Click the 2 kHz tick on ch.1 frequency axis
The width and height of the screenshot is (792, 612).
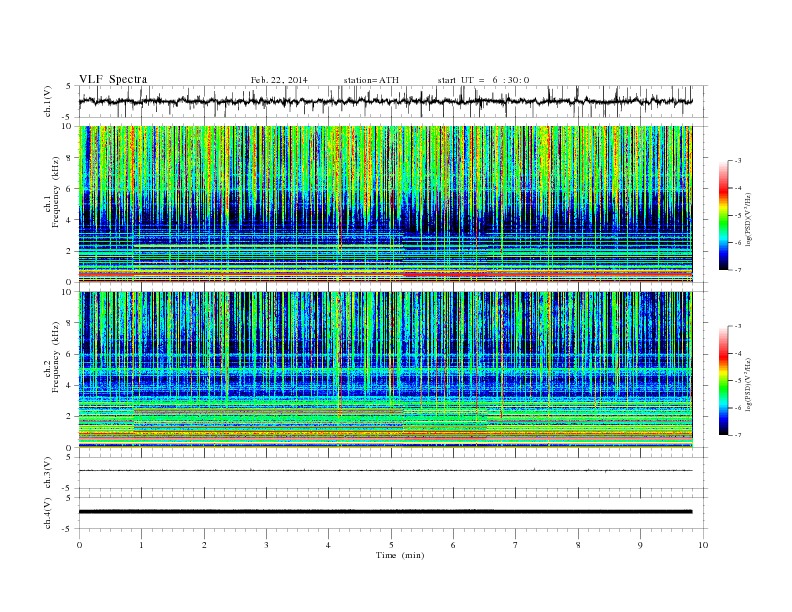point(70,251)
